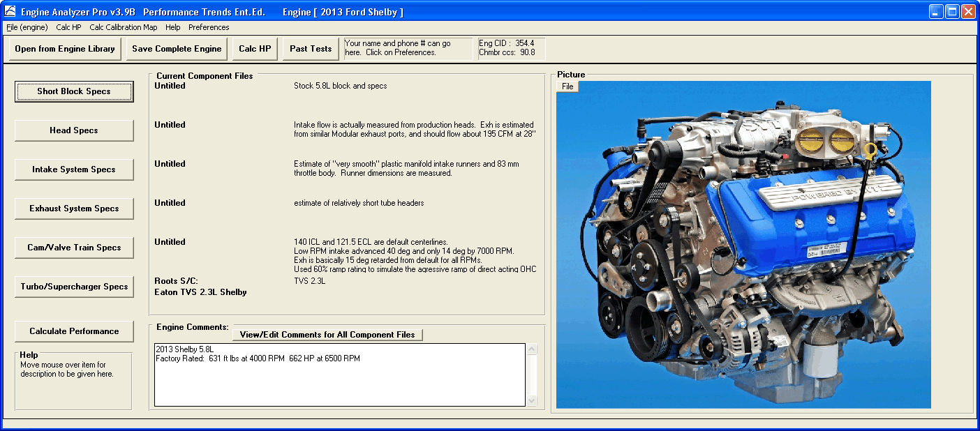Click the Engine Analyzer app icon in title bar
This screenshot has width=980, height=431.
point(10,12)
